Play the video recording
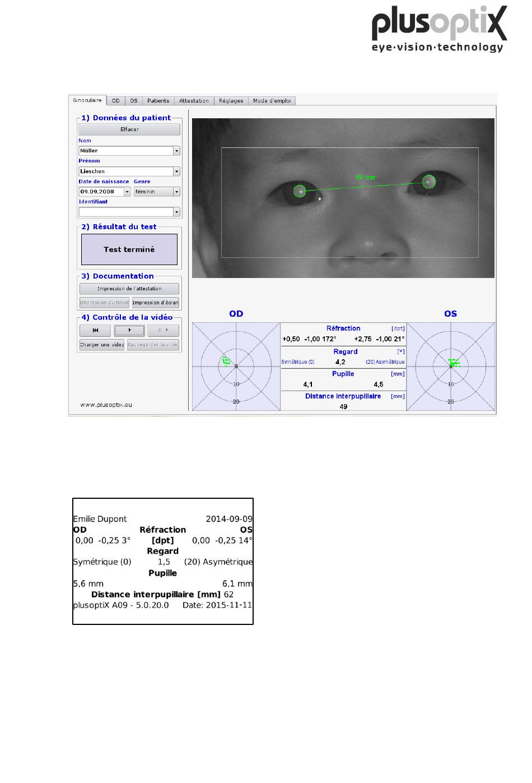 (129, 331)
